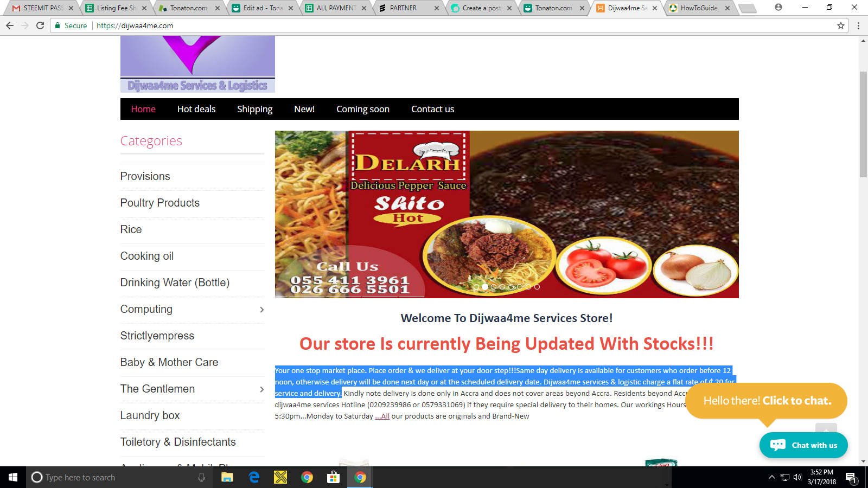
Task: Open Baby & Mother Care category
Action: (x=169, y=362)
